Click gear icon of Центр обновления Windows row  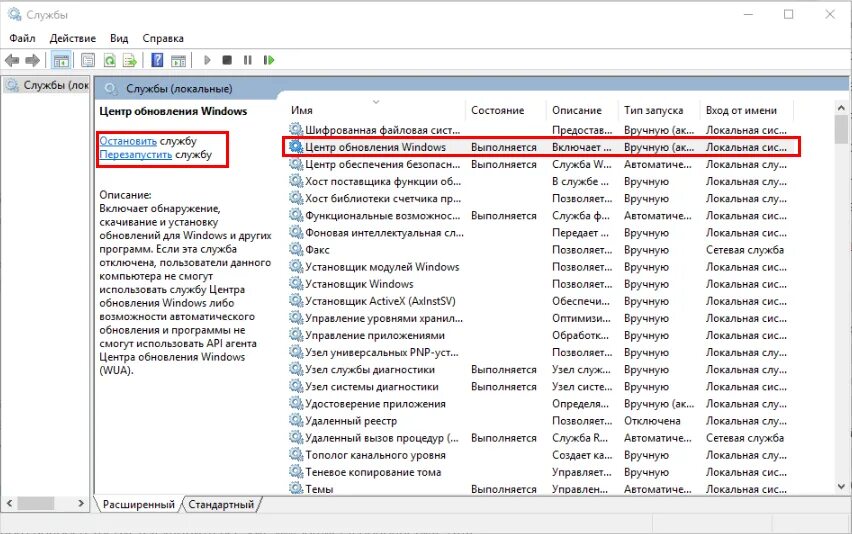[x=296, y=147]
